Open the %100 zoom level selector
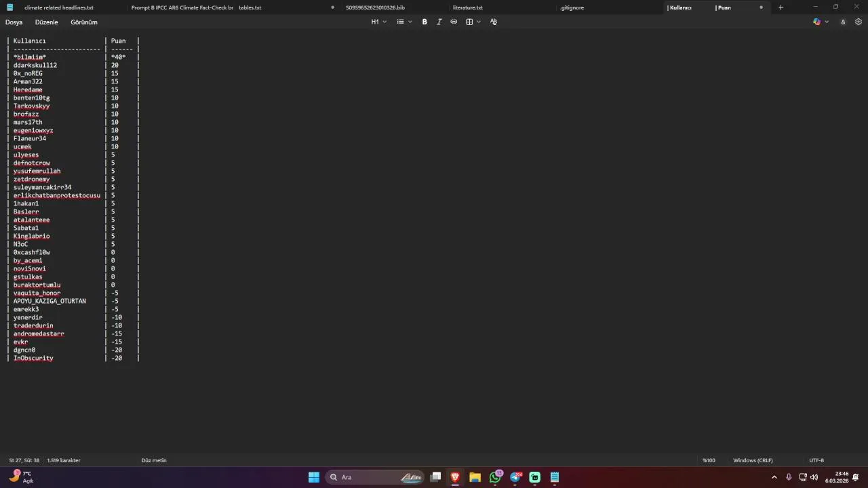The image size is (868, 488). click(709, 460)
